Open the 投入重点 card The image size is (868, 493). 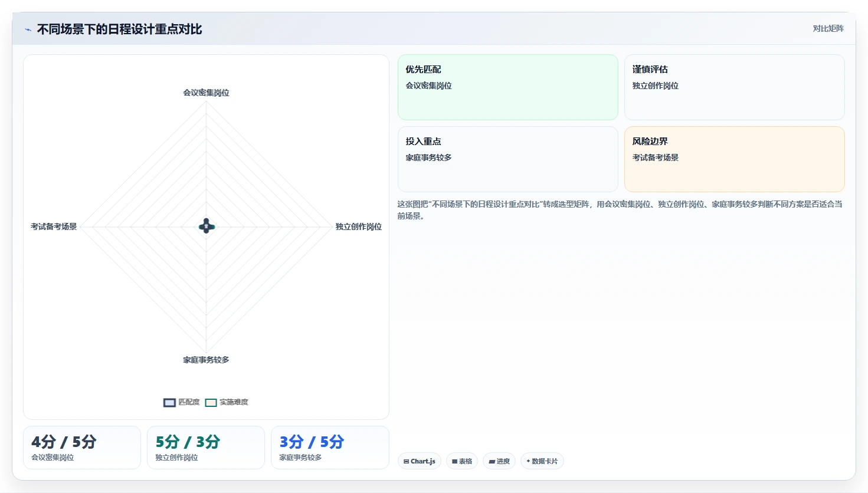508,159
